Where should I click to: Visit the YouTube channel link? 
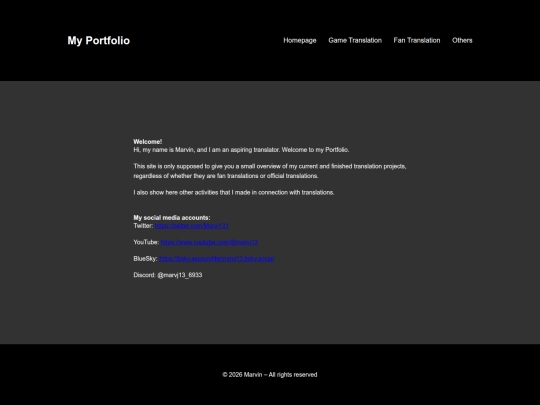pyautogui.click(x=209, y=242)
